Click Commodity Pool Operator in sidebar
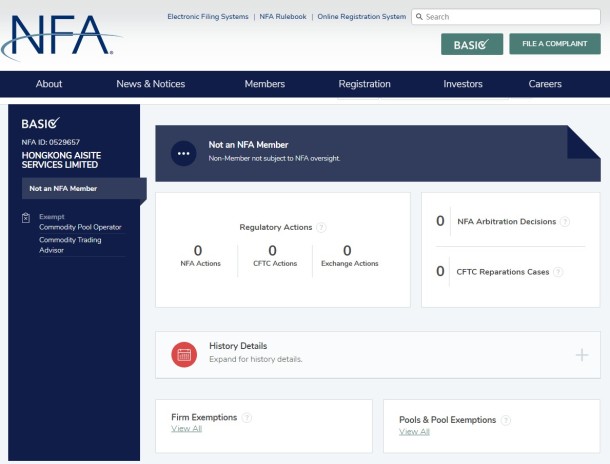 80,227
